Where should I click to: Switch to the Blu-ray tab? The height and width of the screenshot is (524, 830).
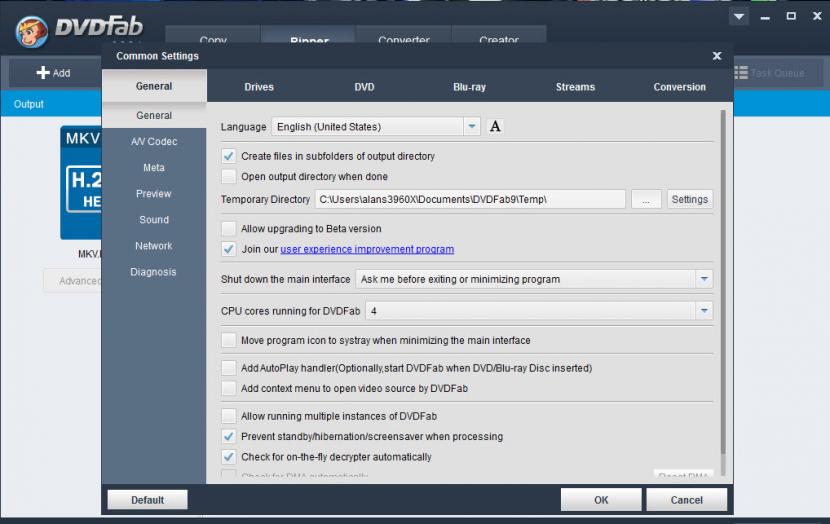[x=470, y=87]
